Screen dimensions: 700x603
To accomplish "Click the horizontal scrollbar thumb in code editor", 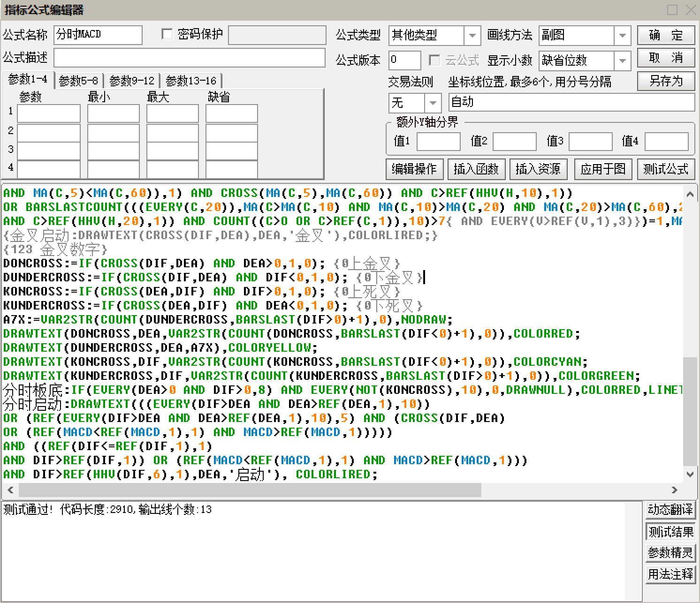I will click(250, 490).
